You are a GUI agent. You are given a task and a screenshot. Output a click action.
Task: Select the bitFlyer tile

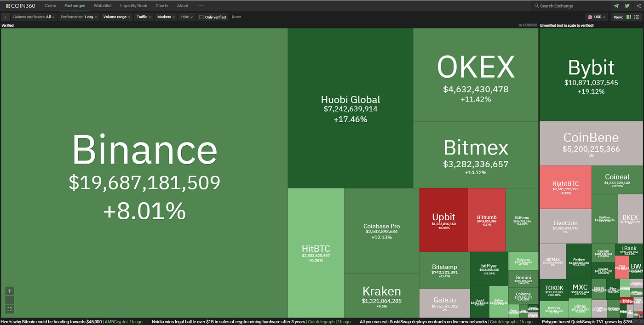point(489,268)
